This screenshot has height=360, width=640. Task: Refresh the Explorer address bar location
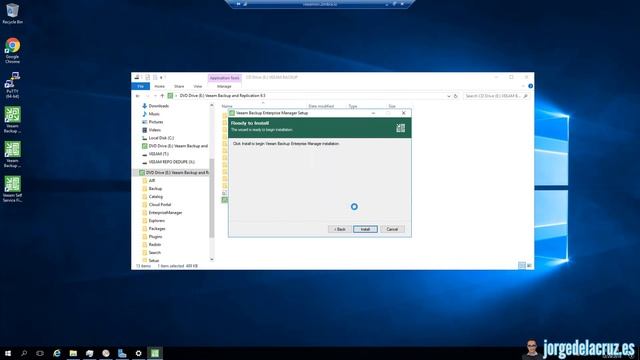456,96
